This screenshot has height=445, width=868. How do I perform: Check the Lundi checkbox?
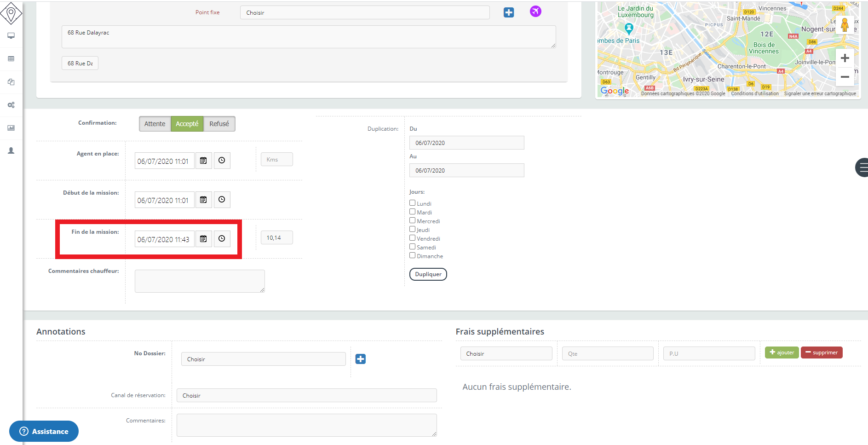click(413, 203)
